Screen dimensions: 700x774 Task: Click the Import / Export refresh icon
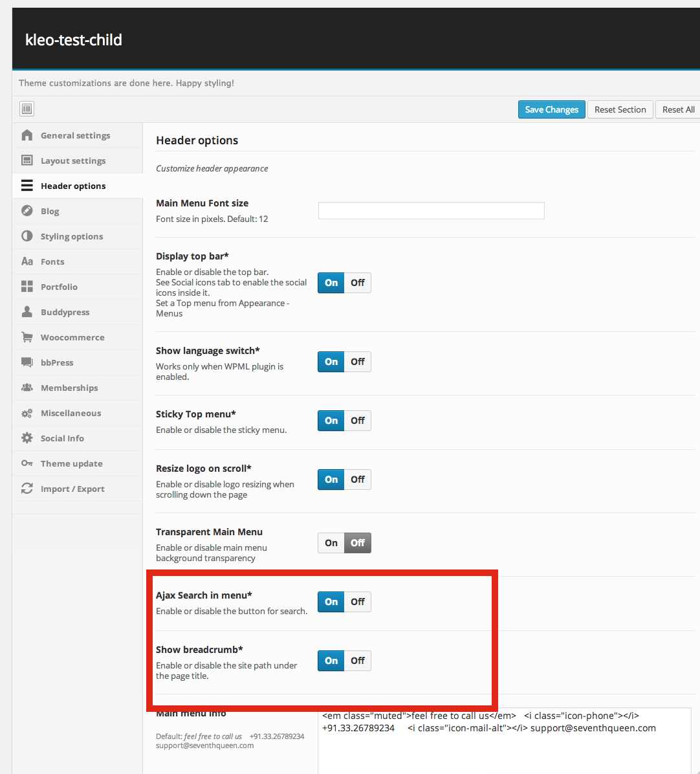(27, 489)
